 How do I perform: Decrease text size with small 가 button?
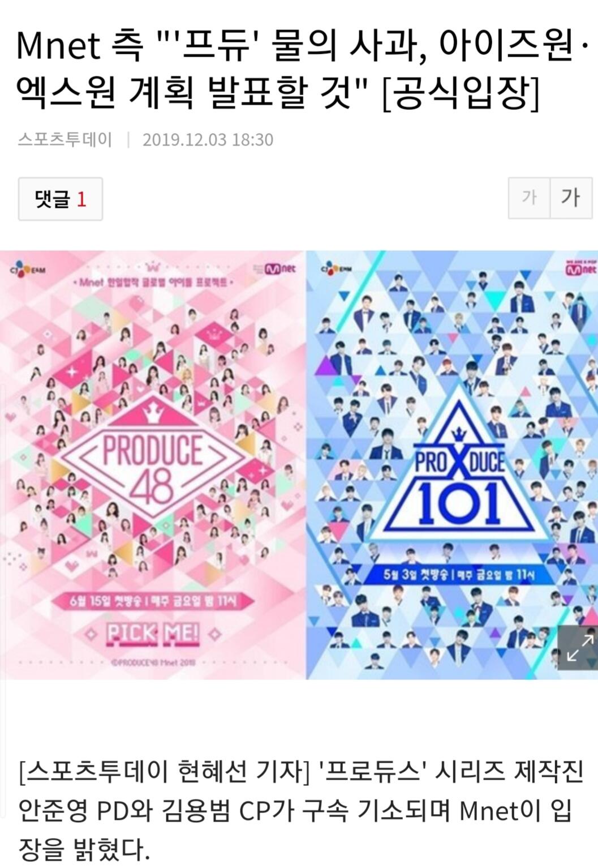[x=529, y=198]
